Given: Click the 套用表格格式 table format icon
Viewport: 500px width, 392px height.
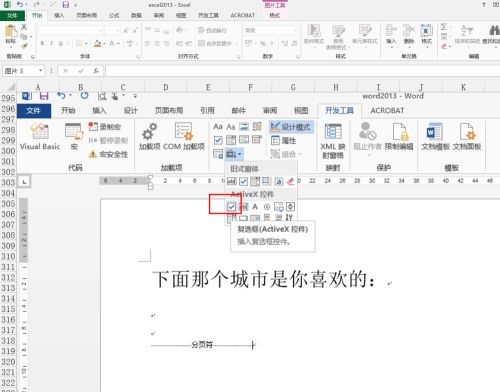Looking at the screenshot, I should pyautogui.click(x=338, y=31).
